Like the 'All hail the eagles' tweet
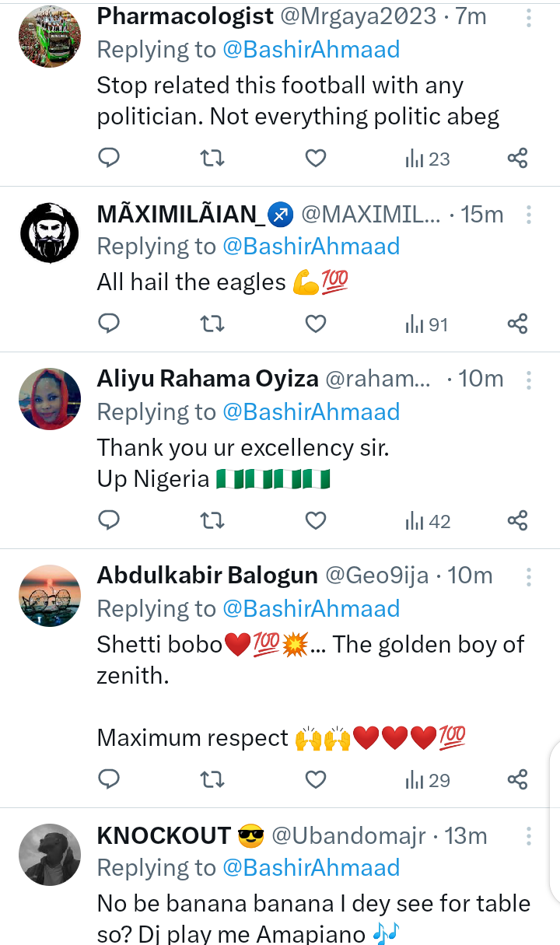560x945 pixels. (315, 324)
